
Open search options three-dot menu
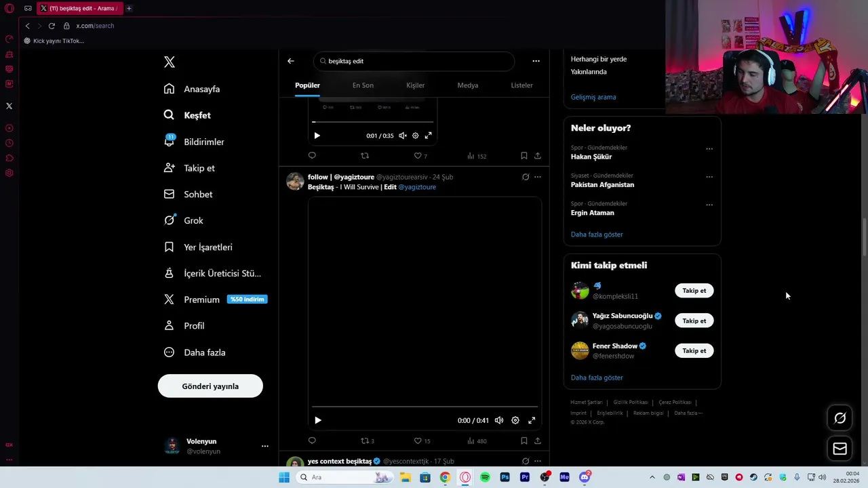(x=536, y=61)
